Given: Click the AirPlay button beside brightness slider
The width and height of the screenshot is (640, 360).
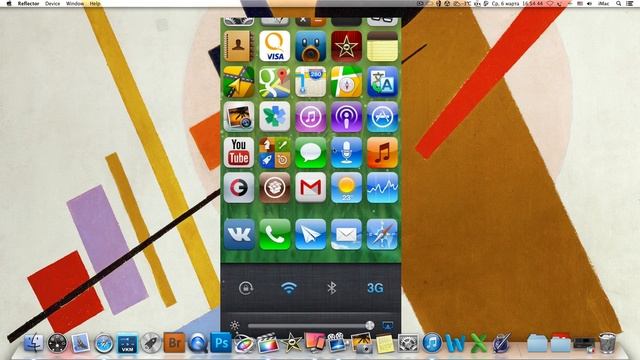Looking at the screenshot, I should pos(388,326).
